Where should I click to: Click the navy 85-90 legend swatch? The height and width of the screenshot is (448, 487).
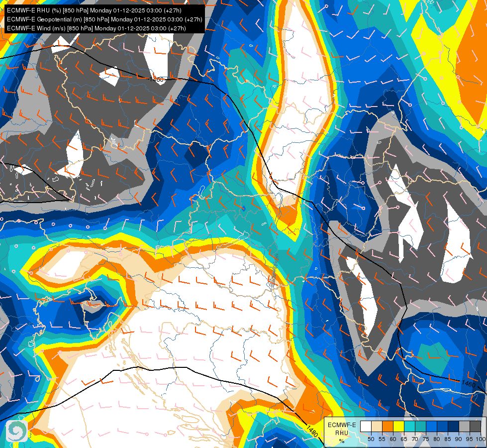454,426
